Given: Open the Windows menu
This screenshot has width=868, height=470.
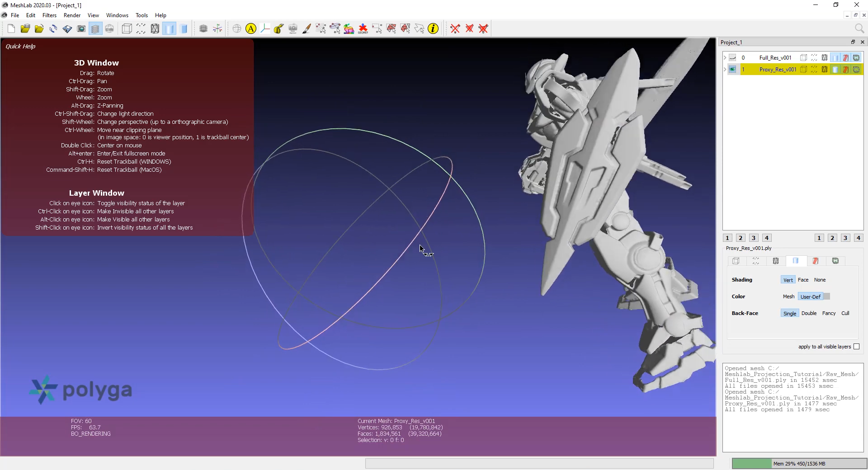Looking at the screenshot, I should coord(117,15).
